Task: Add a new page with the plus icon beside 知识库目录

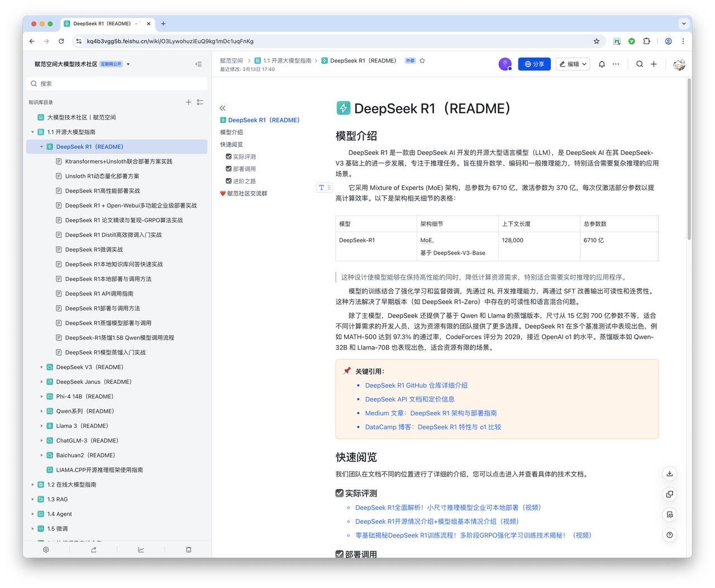Action: (x=188, y=102)
